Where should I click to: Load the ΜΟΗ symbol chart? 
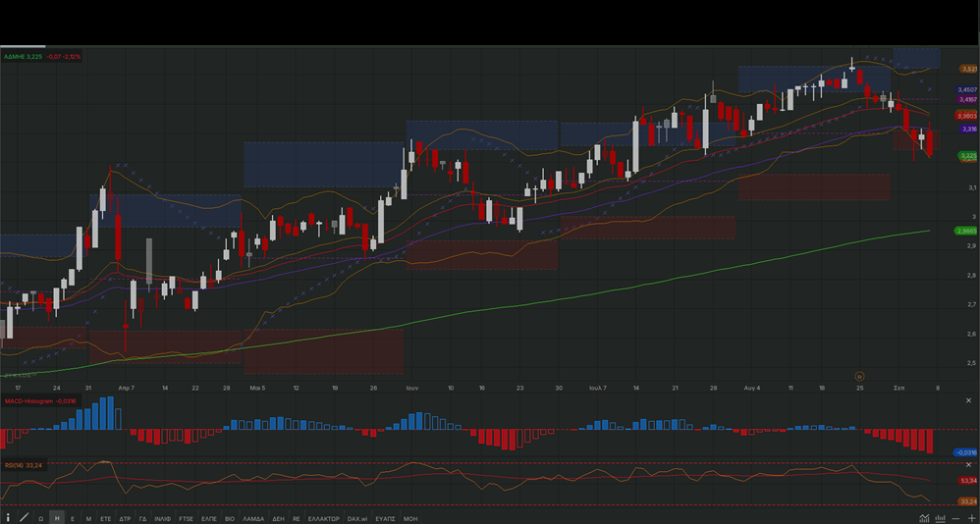tap(410, 518)
